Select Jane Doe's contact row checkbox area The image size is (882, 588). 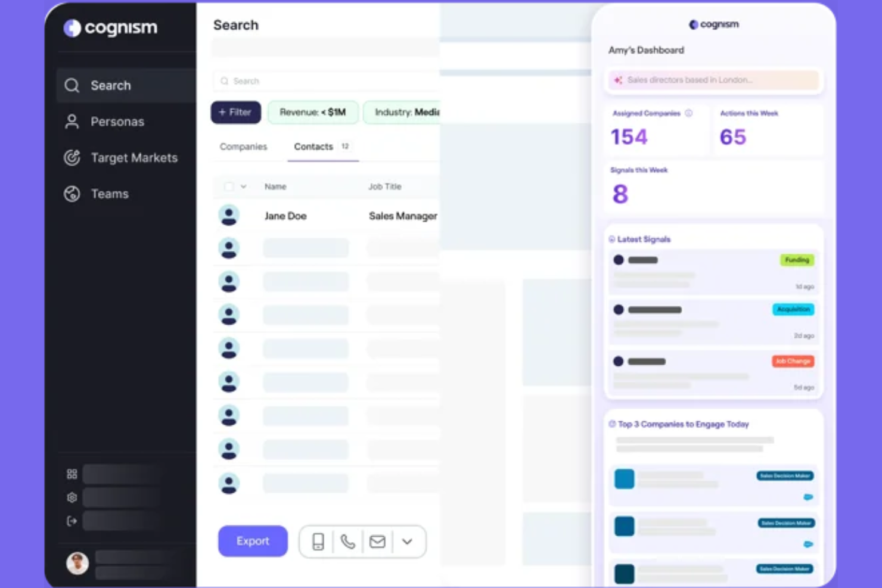point(231,216)
